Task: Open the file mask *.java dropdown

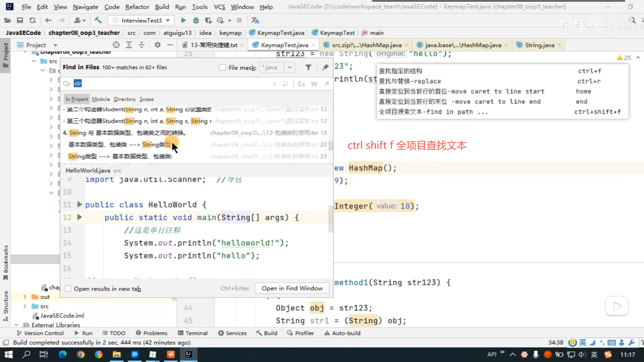Action: 289,67
